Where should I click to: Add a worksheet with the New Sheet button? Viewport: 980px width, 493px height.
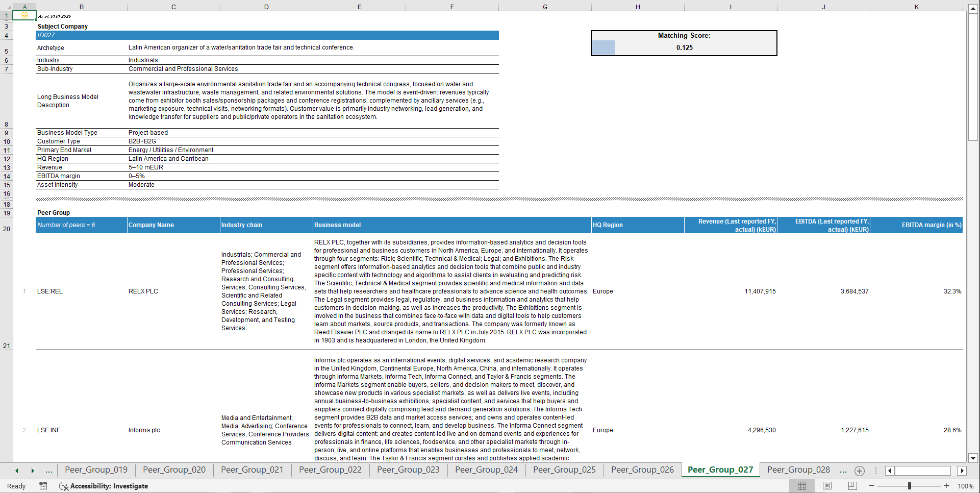pyautogui.click(x=859, y=471)
